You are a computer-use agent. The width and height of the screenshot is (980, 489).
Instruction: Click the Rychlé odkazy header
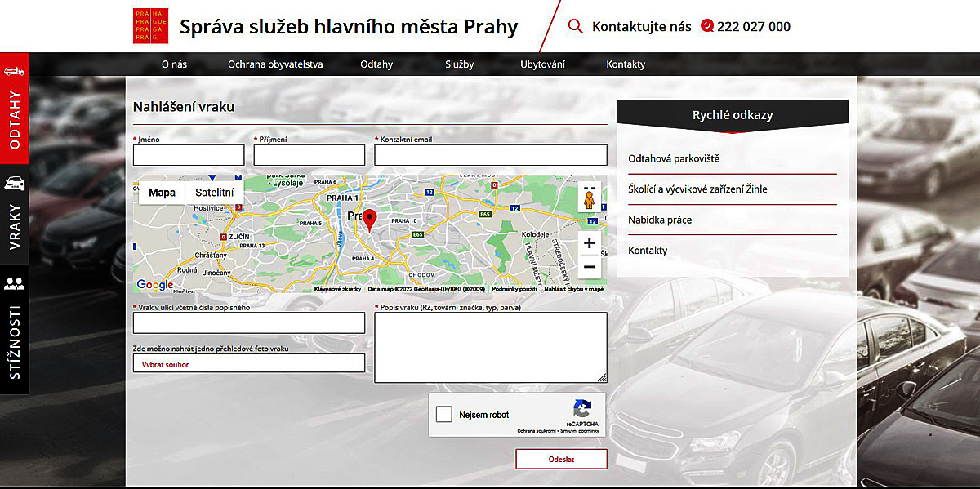[733, 115]
